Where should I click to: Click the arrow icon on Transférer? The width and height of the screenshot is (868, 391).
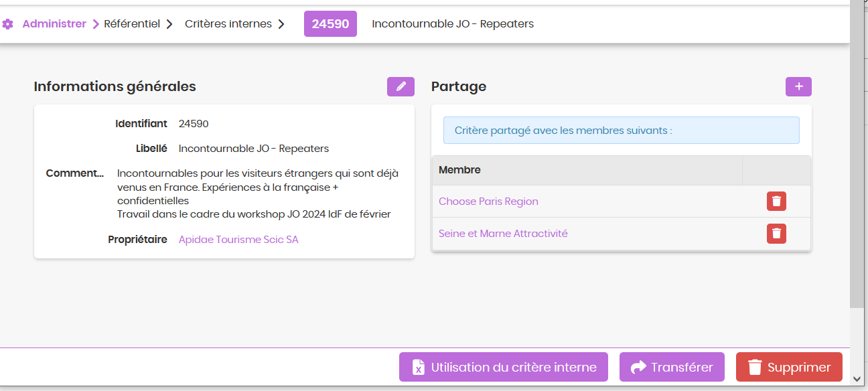coord(639,367)
